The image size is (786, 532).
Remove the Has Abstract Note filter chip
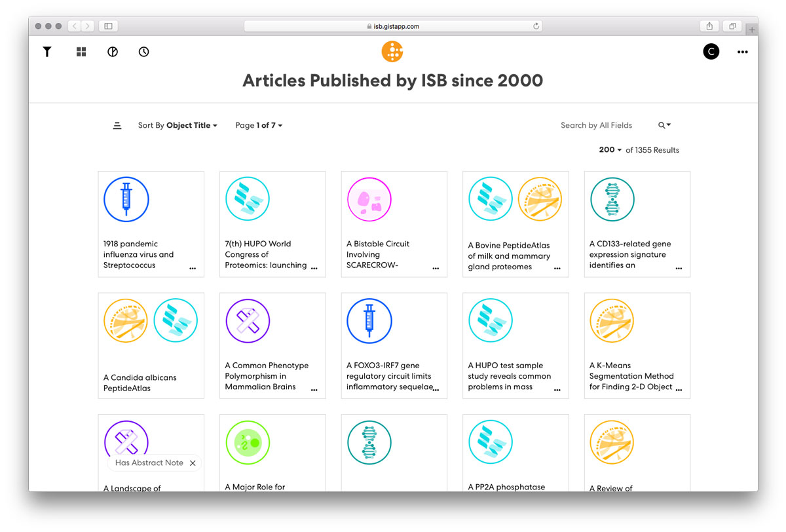click(193, 463)
